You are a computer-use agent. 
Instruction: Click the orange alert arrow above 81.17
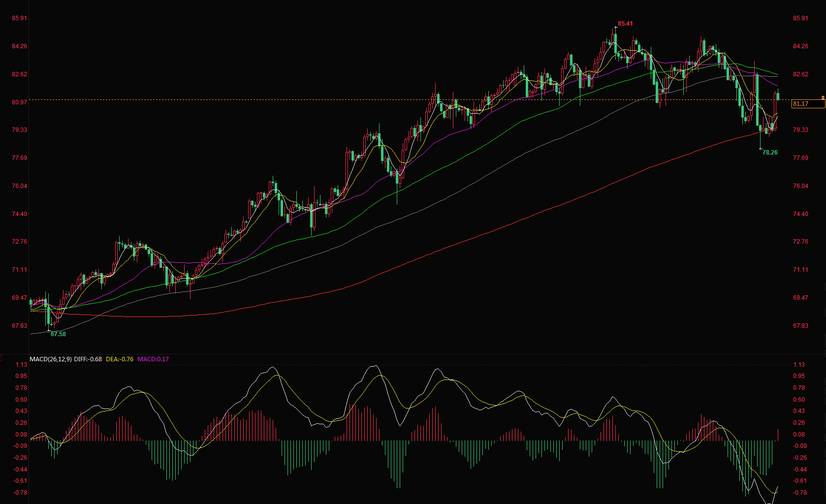pyautogui.click(x=823, y=98)
